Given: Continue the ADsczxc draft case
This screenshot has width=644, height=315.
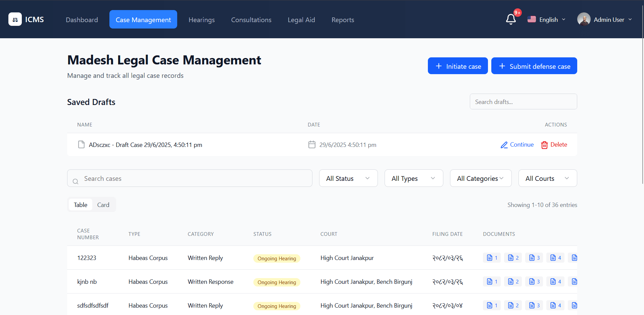Looking at the screenshot, I should point(517,145).
